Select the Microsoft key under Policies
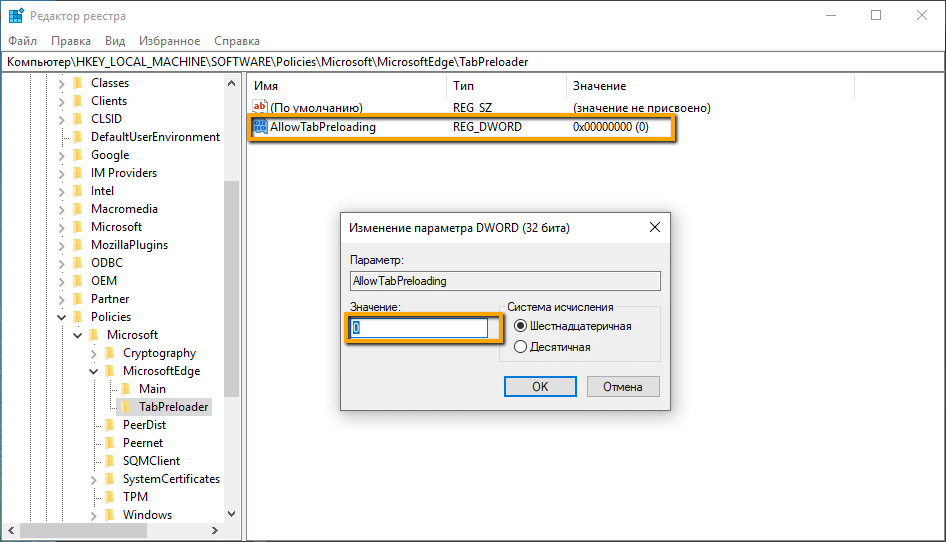 (x=132, y=335)
